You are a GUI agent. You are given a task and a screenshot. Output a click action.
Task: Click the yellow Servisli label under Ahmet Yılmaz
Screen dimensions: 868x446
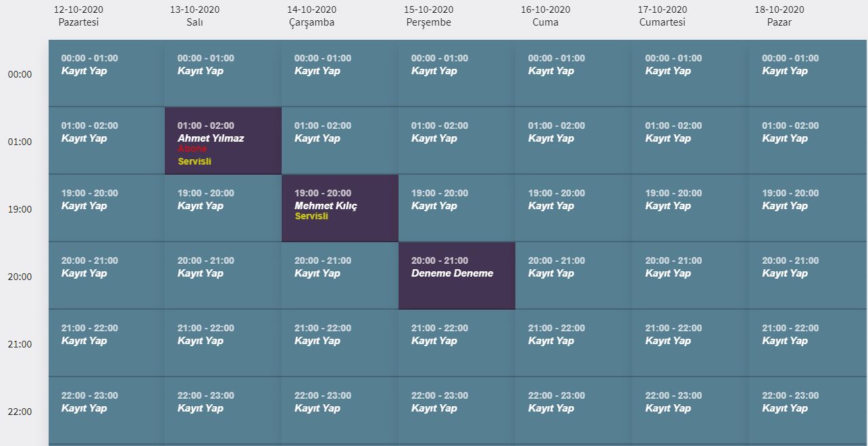tap(195, 162)
